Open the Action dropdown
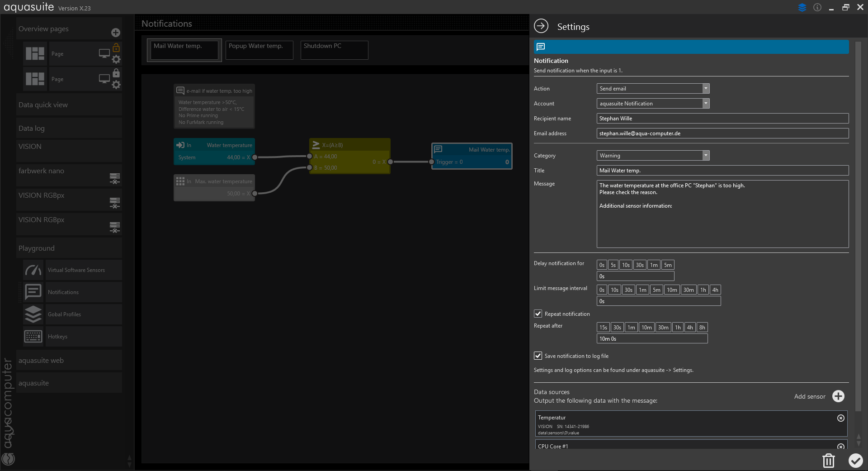 point(653,89)
